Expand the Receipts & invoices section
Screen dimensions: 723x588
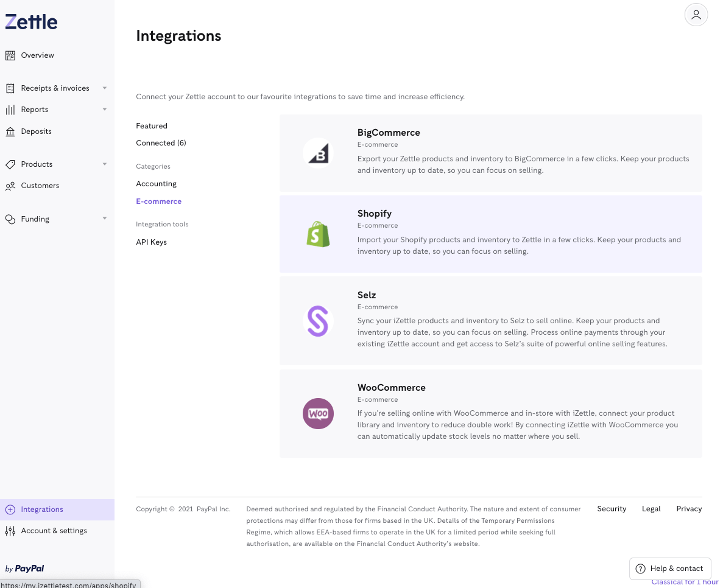[x=104, y=88]
